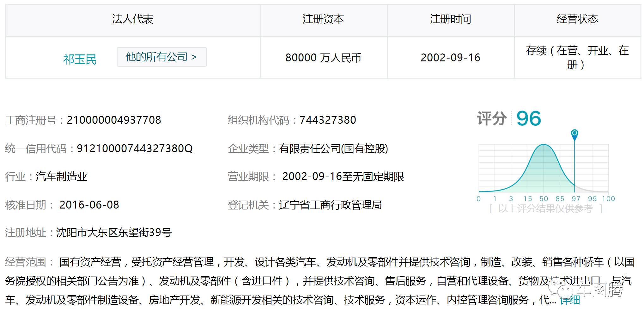The image size is (644, 318).
Task: Click the 97 tick label on chart axis
Action: pyautogui.click(x=576, y=199)
